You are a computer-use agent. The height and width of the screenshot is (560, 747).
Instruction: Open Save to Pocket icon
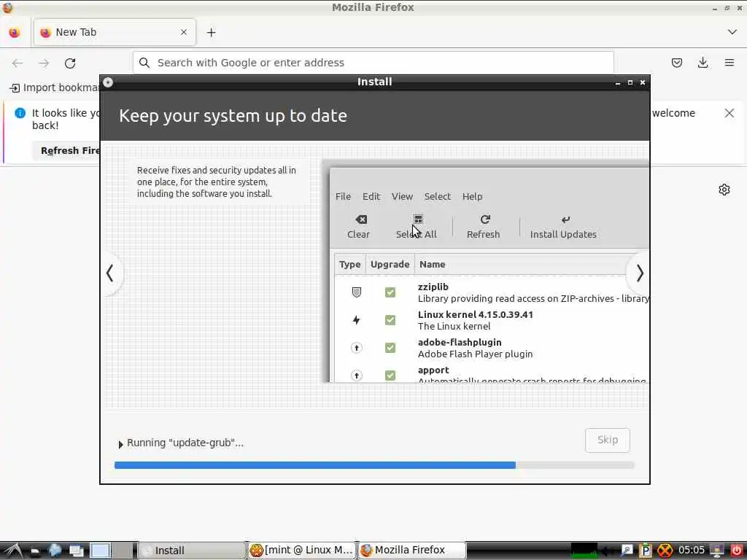pos(676,63)
